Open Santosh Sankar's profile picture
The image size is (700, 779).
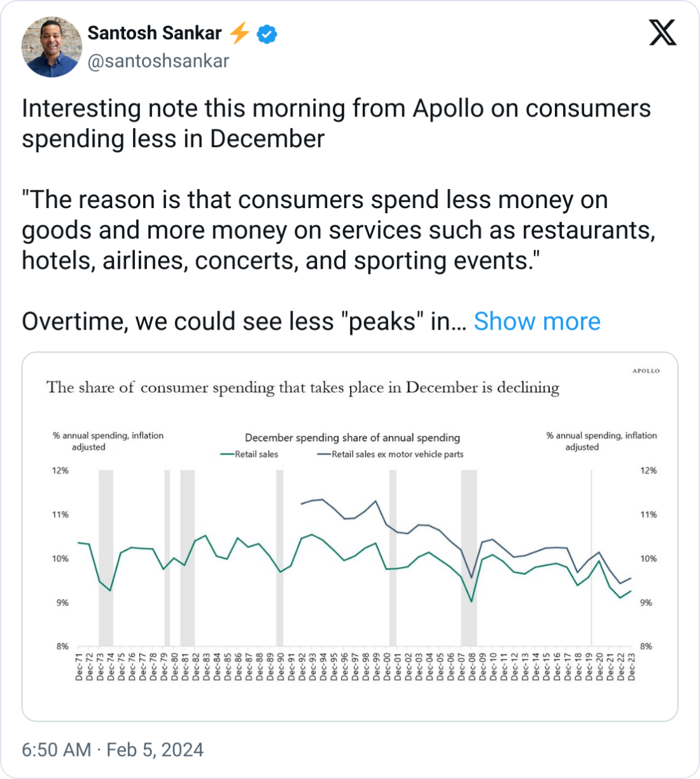[x=51, y=47]
